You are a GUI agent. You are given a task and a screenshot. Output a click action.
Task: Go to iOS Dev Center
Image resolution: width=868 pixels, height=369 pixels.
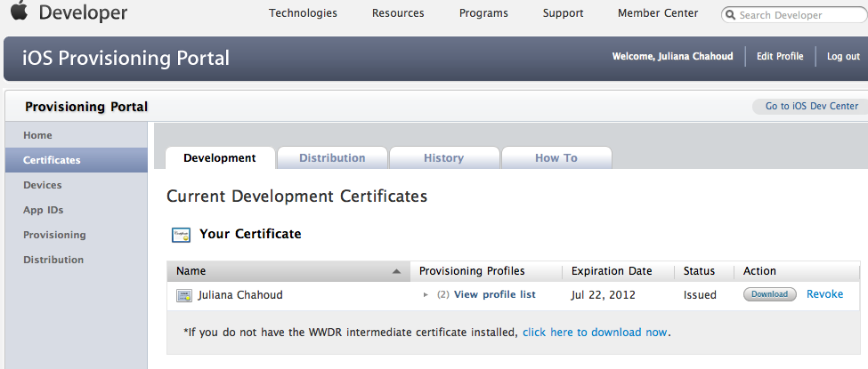tap(811, 106)
